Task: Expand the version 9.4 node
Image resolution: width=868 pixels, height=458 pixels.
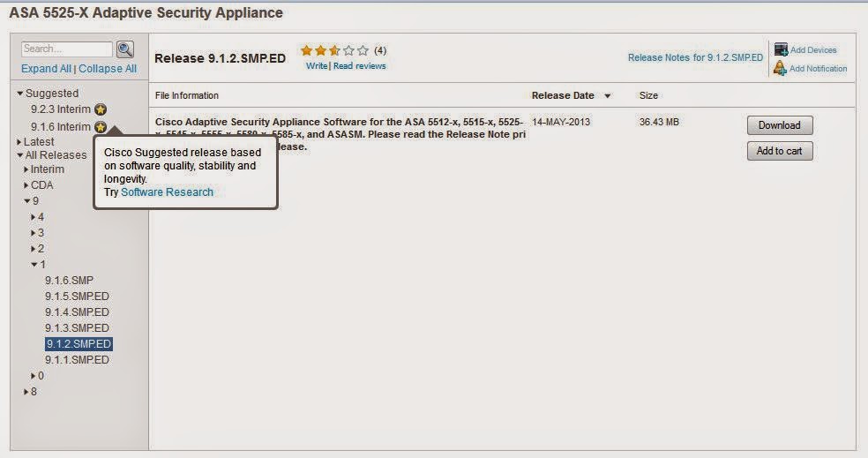Action: pyautogui.click(x=34, y=217)
